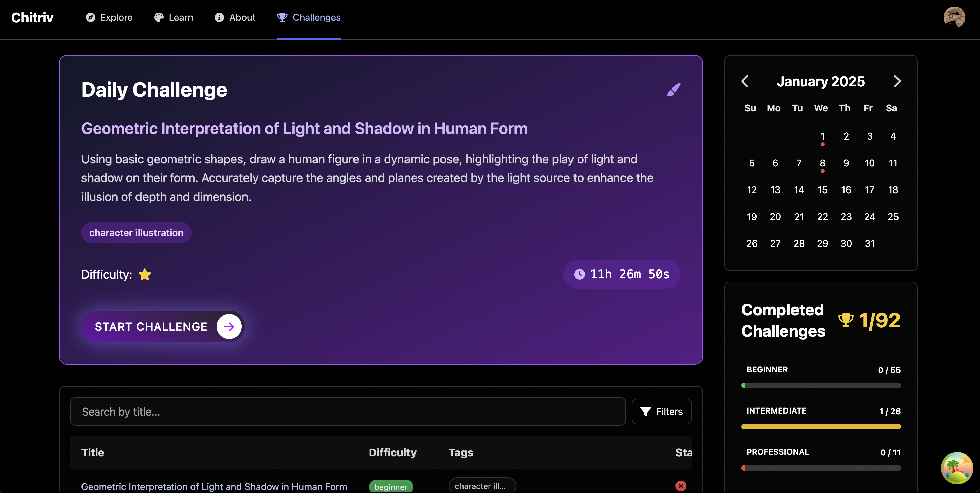
Task: Click the profile avatar in top-right corner
Action: (954, 17)
